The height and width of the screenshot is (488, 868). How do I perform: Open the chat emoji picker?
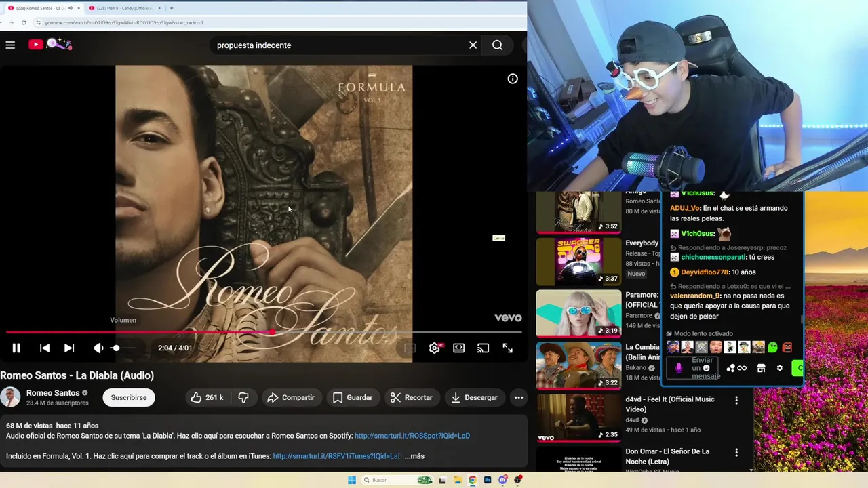pos(707,368)
